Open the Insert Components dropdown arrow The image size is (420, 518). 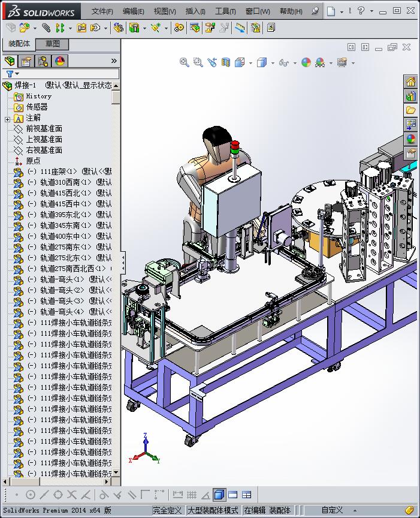click(x=35, y=28)
